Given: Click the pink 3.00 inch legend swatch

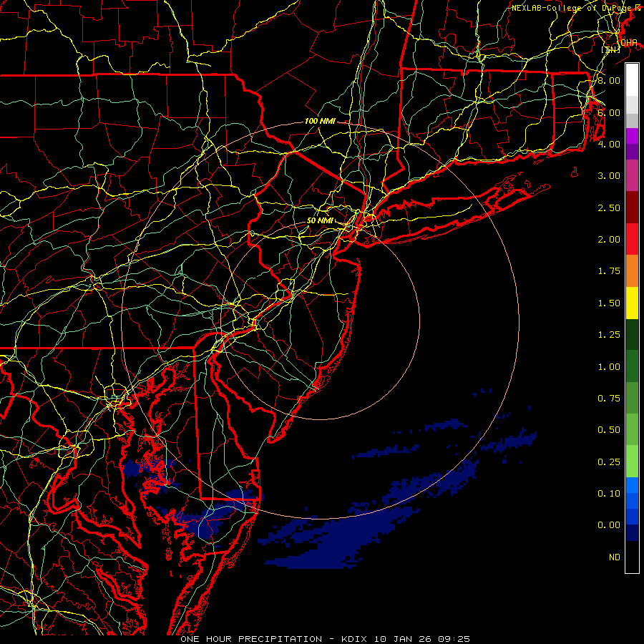Looking at the screenshot, I should coord(632,176).
